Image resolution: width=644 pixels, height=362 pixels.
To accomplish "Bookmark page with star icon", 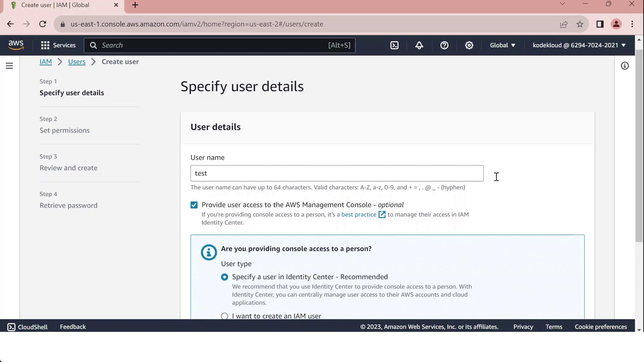I will 580,24.
